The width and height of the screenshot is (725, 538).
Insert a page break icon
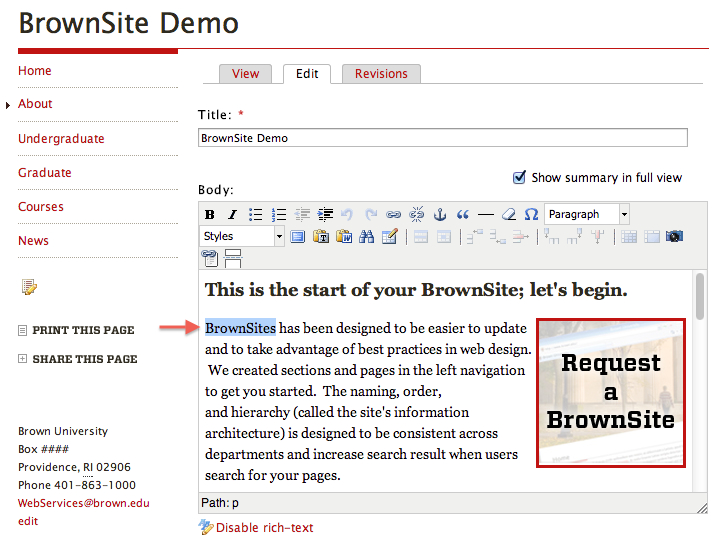point(233,258)
